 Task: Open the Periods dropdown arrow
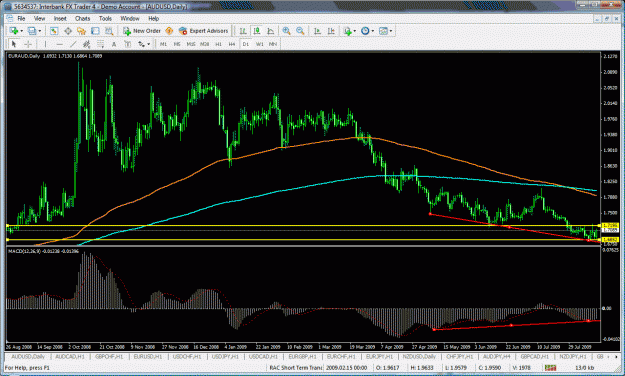[x=373, y=31]
